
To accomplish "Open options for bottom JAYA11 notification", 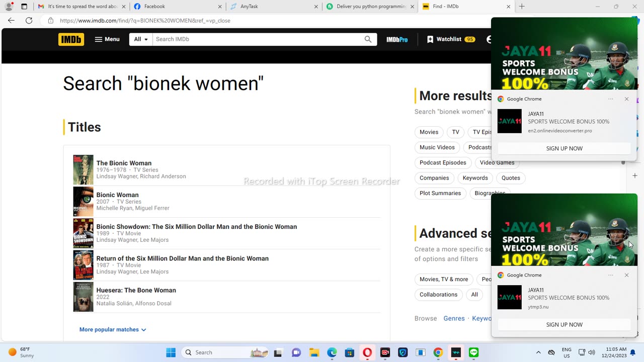I will 611,275.
